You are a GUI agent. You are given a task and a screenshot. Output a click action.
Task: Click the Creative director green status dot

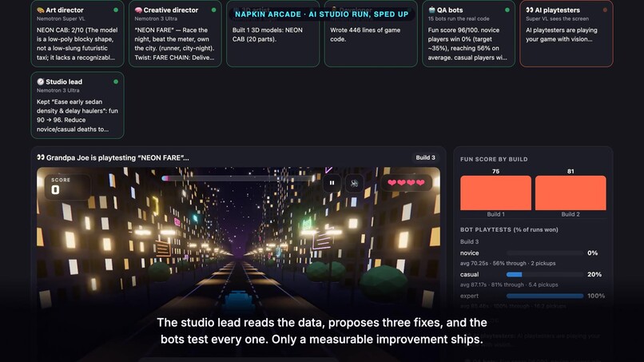tap(213, 10)
